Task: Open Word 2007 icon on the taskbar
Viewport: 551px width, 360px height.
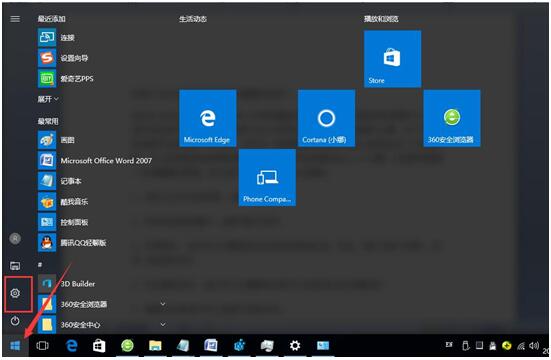Action: (211, 346)
